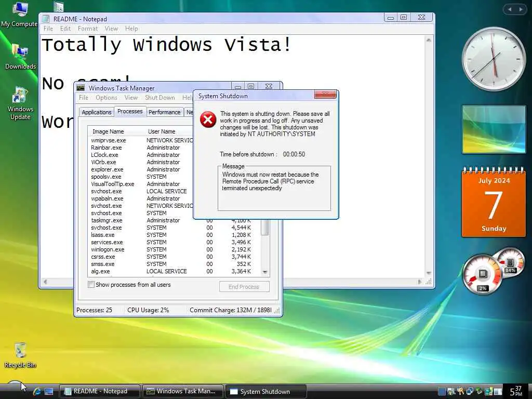532x399 pixels.
Task: Click the Notepad horizontal scroll left arrow
Action: click(45, 282)
